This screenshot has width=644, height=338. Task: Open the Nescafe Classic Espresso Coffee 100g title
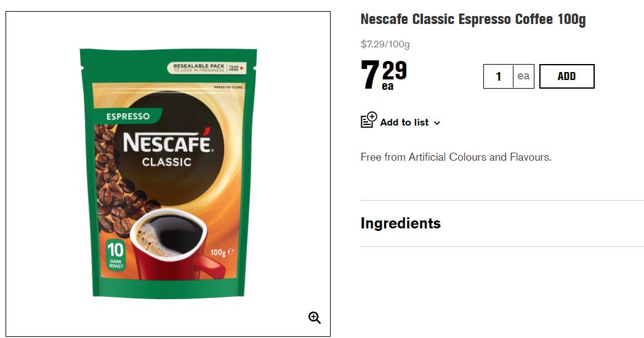(x=473, y=19)
